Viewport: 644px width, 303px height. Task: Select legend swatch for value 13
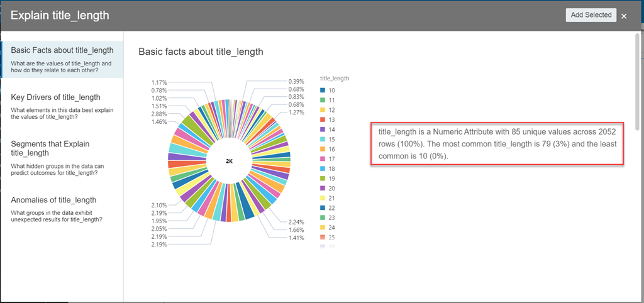pos(323,119)
